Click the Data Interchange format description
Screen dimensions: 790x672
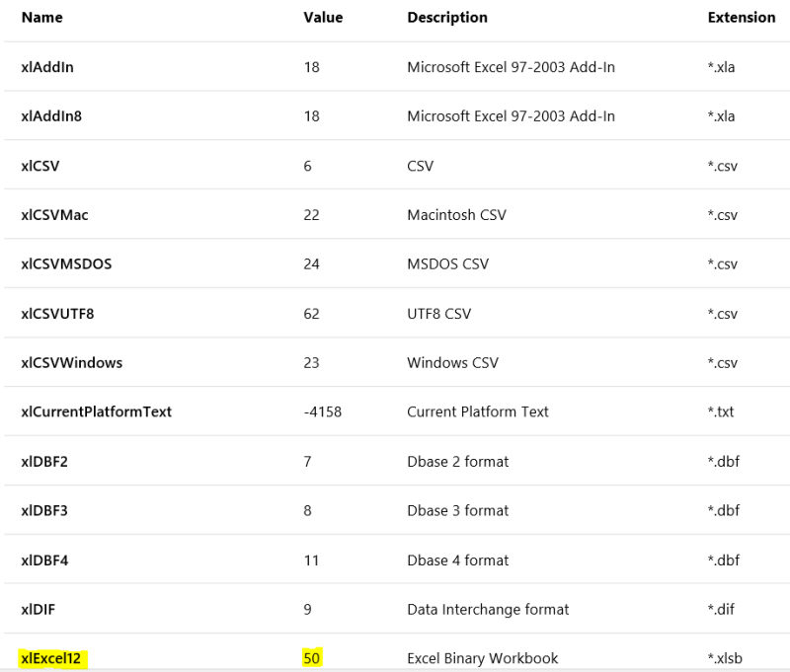pyautogui.click(x=488, y=609)
